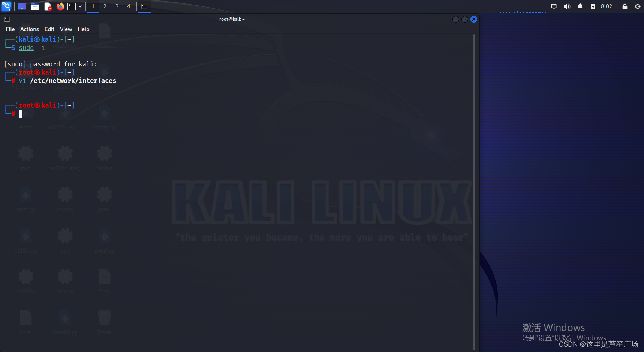Image resolution: width=644 pixels, height=352 pixels.
Task: Open the Actions menu in the terminal
Action: [x=30, y=29]
